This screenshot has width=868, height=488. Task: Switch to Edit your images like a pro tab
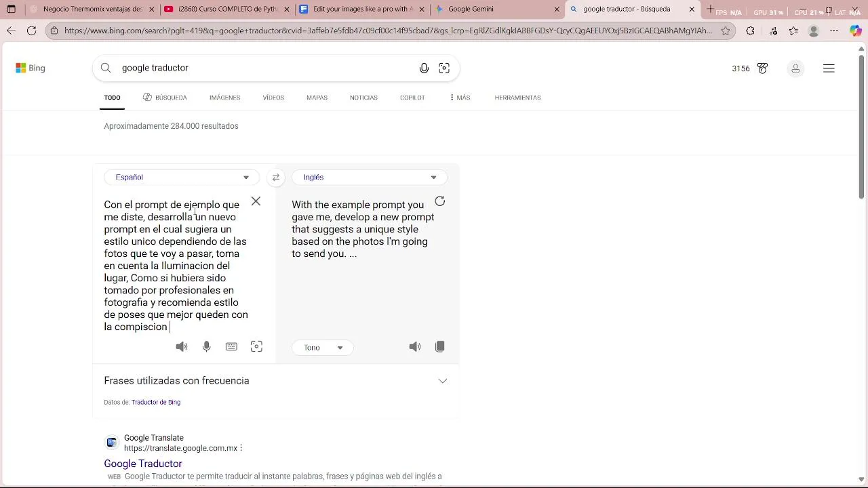pos(362,9)
